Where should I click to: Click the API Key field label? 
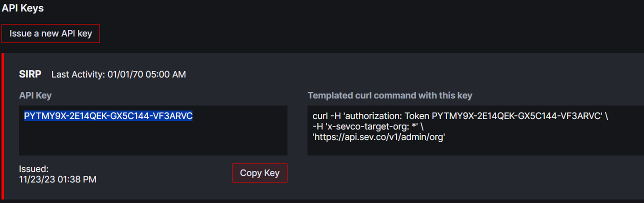tap(35, 95)
